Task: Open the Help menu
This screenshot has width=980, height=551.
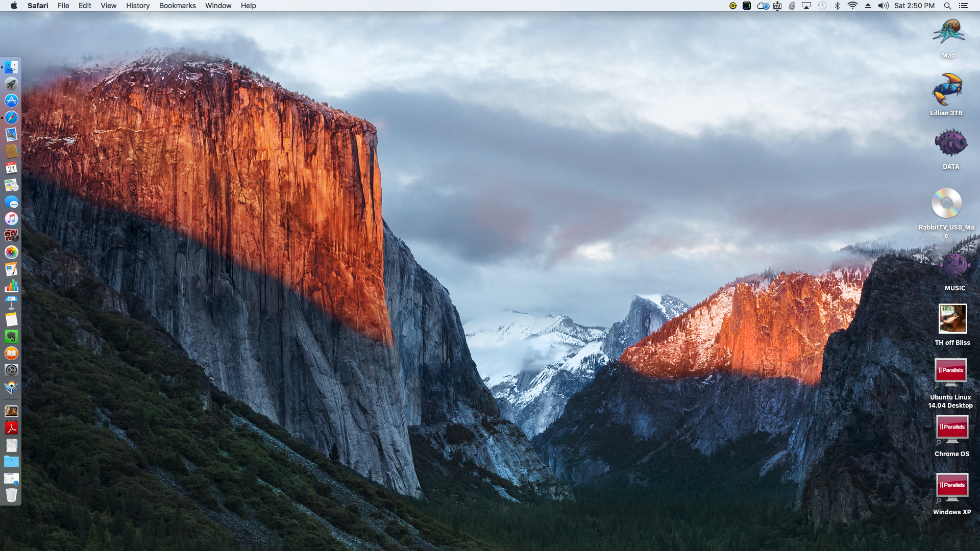Action: [249, 6]
